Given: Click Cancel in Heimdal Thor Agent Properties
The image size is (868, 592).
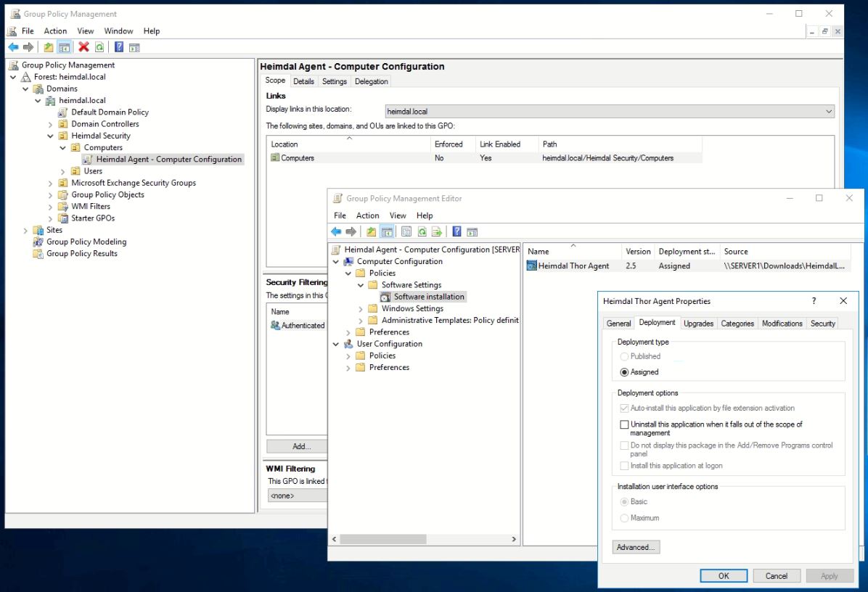Looking at the screenshot, I should pos(776,576).
